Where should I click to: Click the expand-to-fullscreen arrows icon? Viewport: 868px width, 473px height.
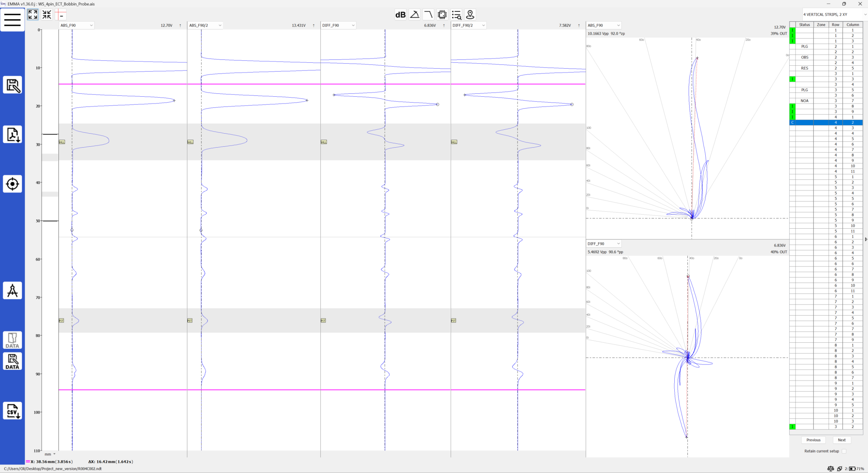coord(33,14)
